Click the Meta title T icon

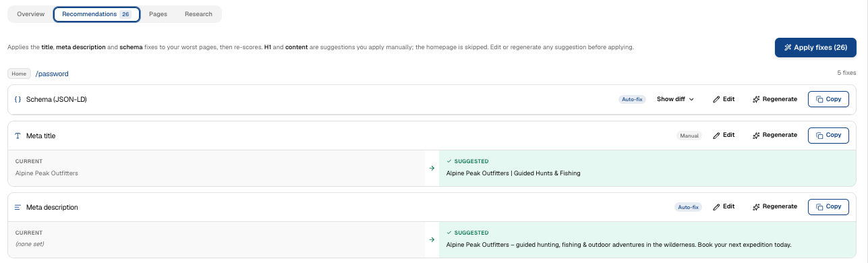coord(18,136)
